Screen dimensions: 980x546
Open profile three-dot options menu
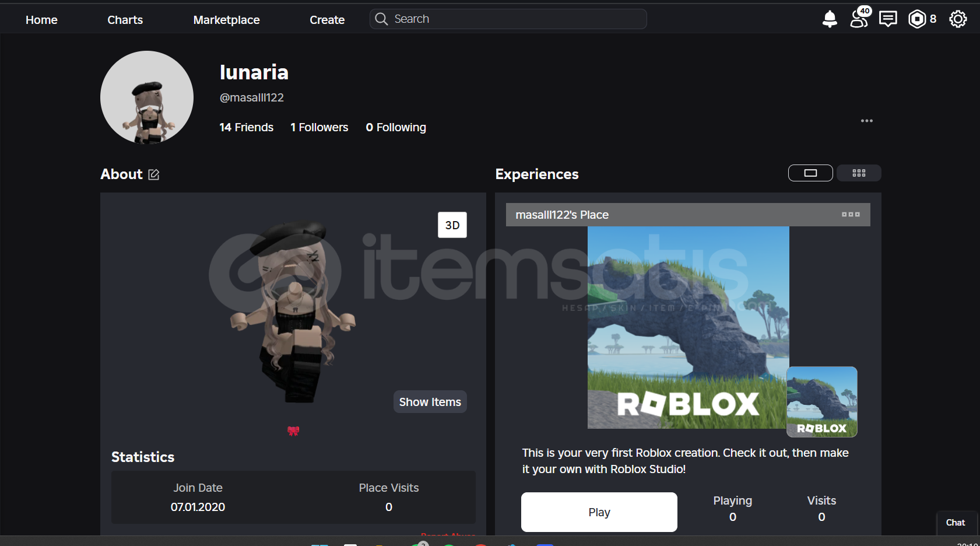[867, 121]
